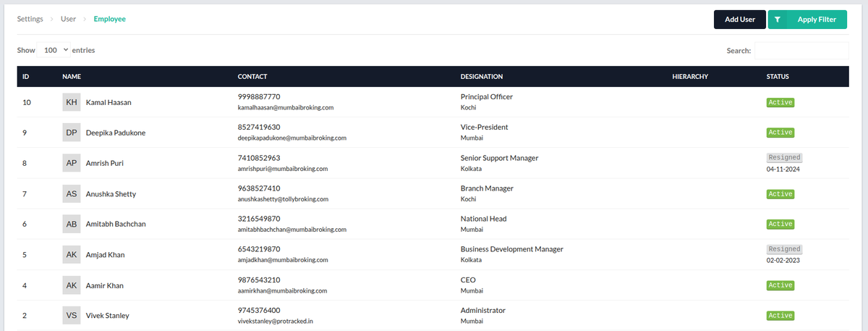Click the AP avatar for Amrish Puri

tap(72, 164)
